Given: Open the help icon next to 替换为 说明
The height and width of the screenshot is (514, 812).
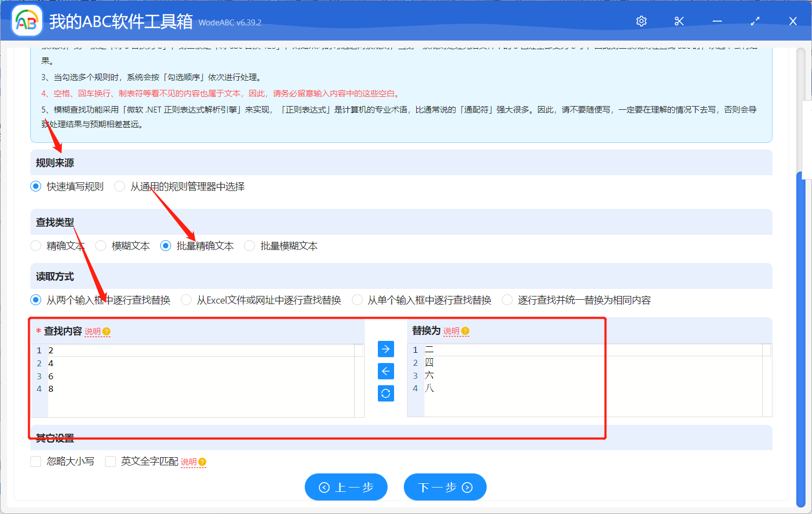Looking at the screenshot, I should pyautogui.click(x=466, y=331).
